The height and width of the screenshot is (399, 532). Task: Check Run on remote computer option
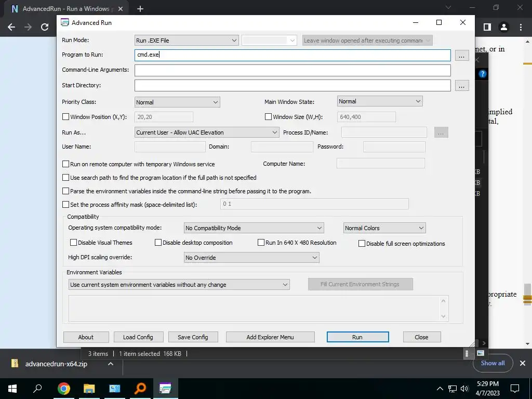point(66,164)
